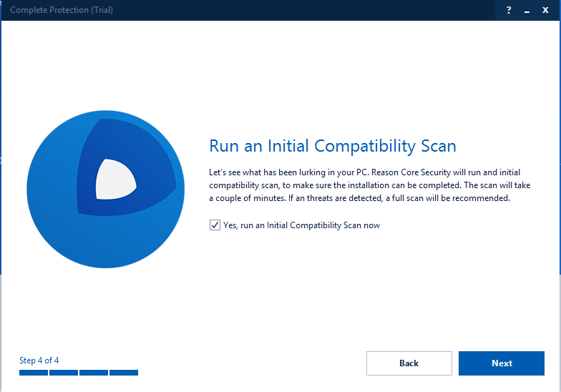The image size is (561, 392).
Task: Go to the previous step with Back
Action: 409,363
